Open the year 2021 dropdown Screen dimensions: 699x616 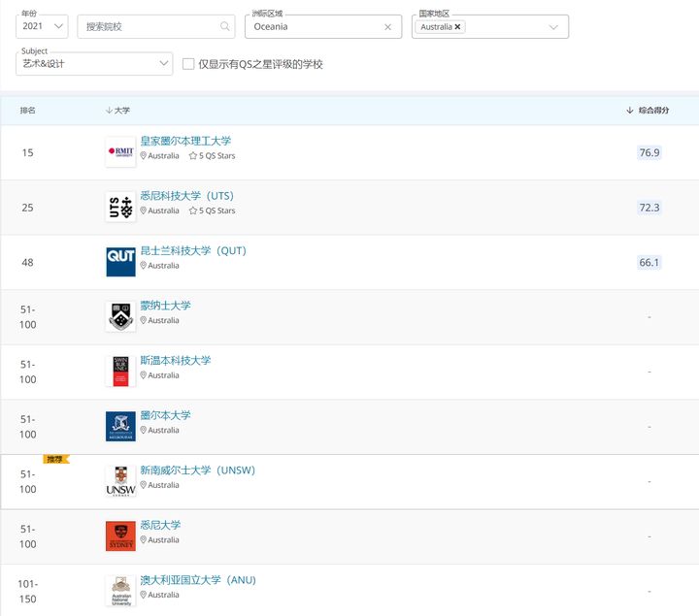pyautogui.click(x=42, y=26)
